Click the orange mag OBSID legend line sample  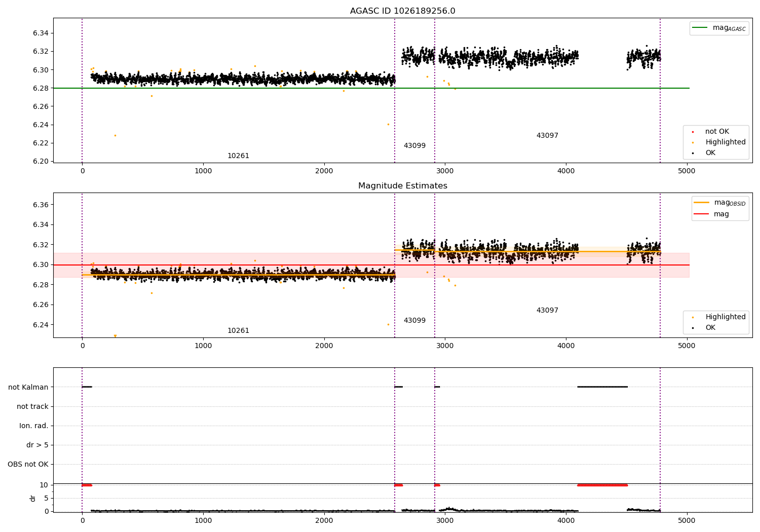tap(701, 203)
